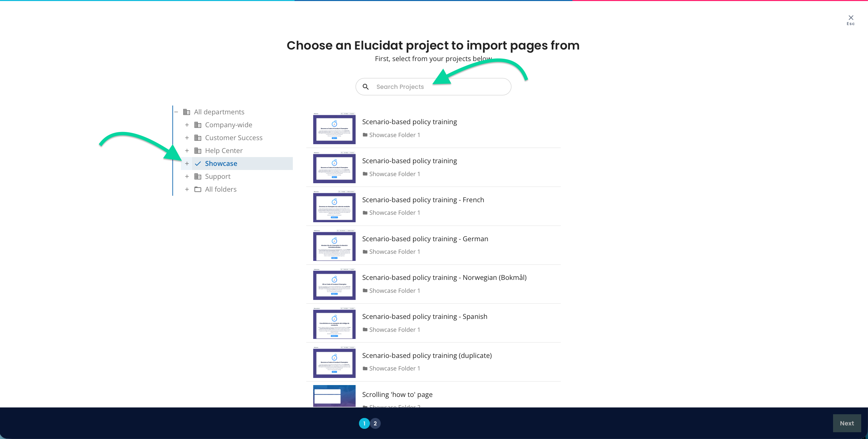Click the Norwegian (Bokmål) project thumbnail
Image resolution: width=868 pixels, height=439 pixels.
coord(334,284)
